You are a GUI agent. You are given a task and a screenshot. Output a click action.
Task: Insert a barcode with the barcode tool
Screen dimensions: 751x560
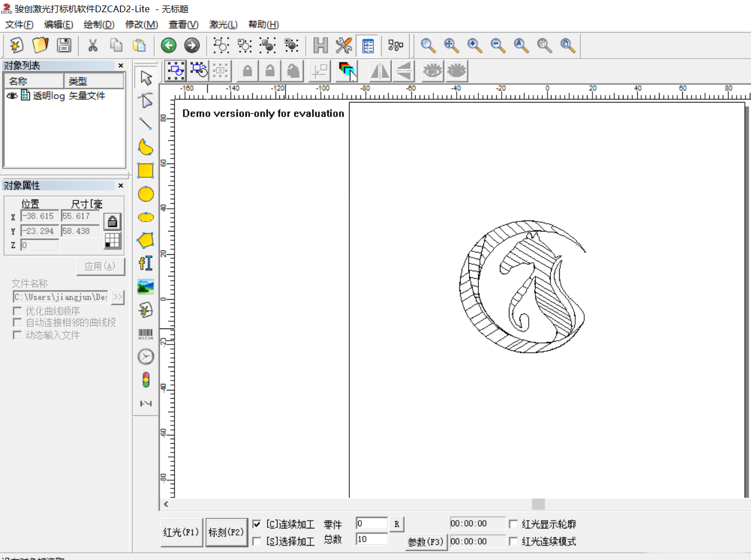(x=146, y=333)
